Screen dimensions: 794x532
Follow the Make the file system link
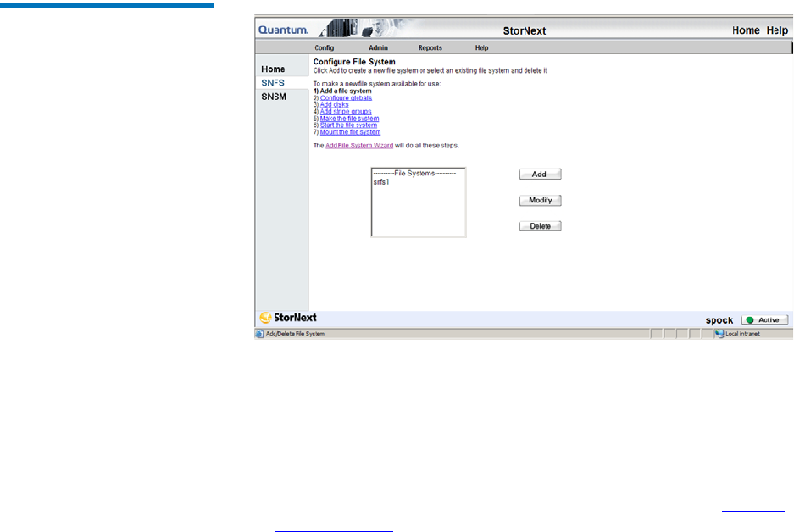tap(349, 119)
